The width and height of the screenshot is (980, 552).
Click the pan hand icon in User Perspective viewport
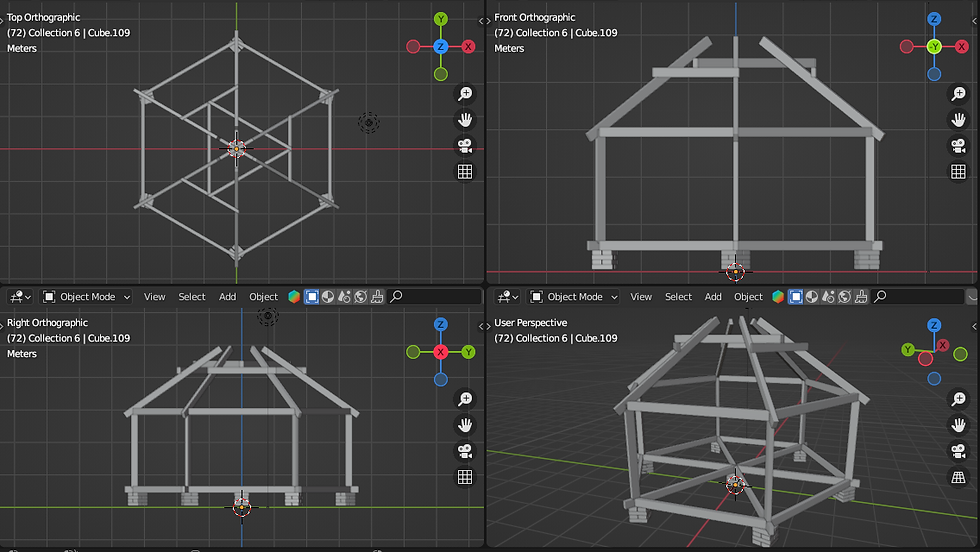(x=958, y=425)
